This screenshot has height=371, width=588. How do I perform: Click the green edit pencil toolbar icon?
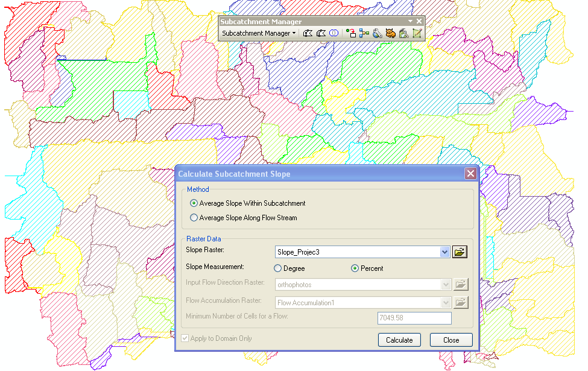point(416,33)
